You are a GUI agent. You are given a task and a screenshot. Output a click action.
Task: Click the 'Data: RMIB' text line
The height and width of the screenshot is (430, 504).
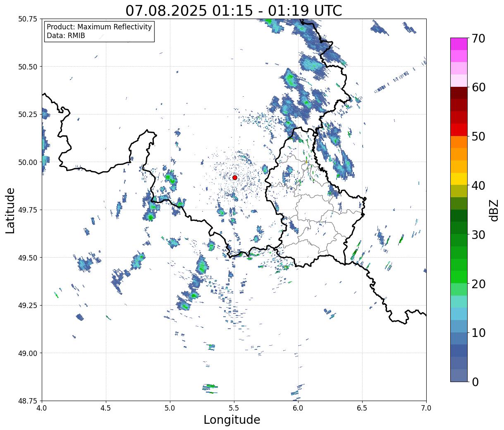pyautogui.click(x=66, y=36)
